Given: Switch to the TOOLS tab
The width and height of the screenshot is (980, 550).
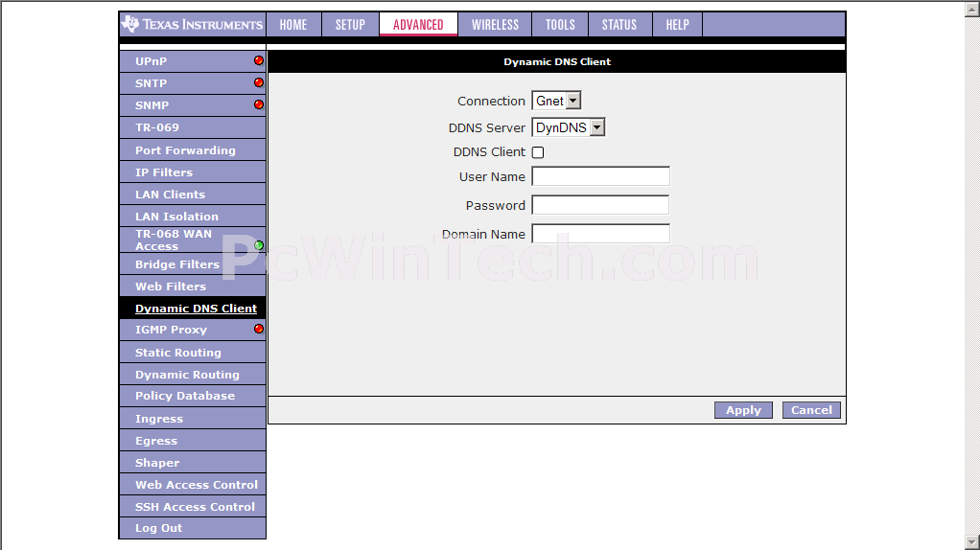Looking at the screenshot, I should point(560,24).
